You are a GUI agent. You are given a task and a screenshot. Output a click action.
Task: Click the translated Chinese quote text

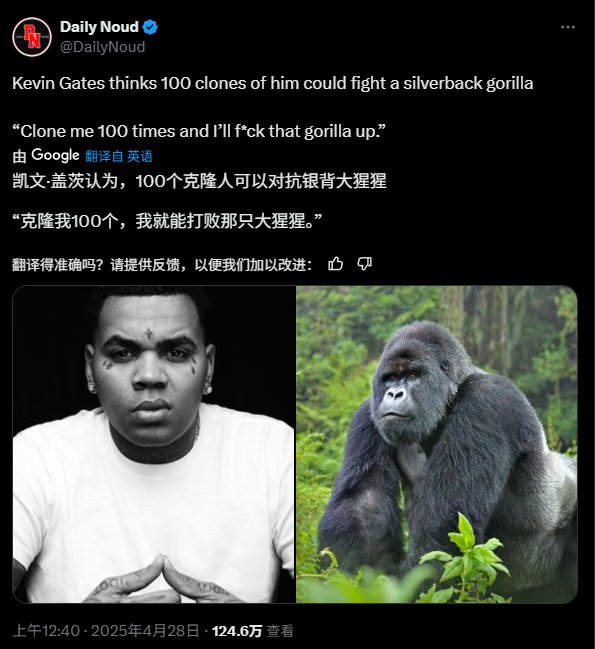coord(167,221)
